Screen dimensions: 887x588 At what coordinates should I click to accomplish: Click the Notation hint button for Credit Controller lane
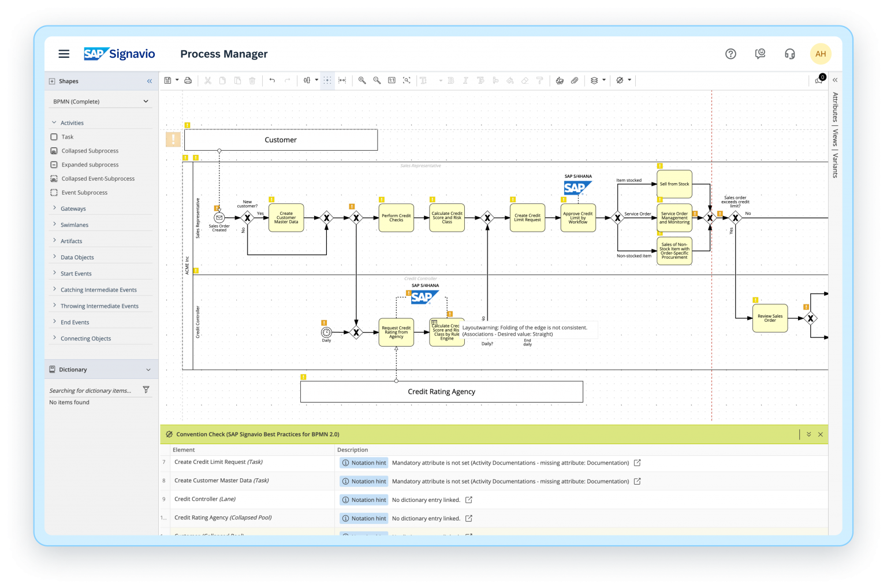click(x=363, y=499)
